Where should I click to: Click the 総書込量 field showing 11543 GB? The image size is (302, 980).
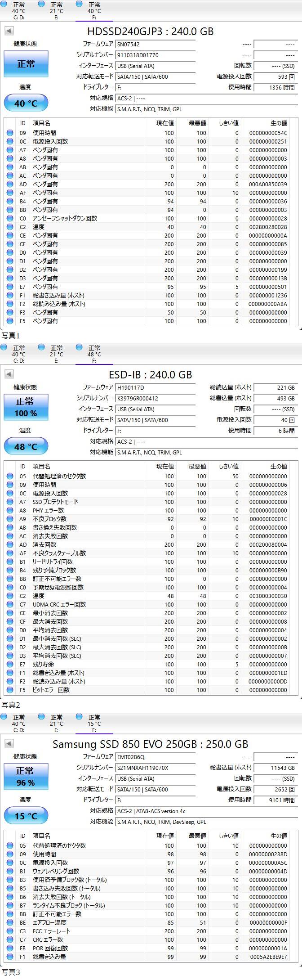(x=275, y=768)
